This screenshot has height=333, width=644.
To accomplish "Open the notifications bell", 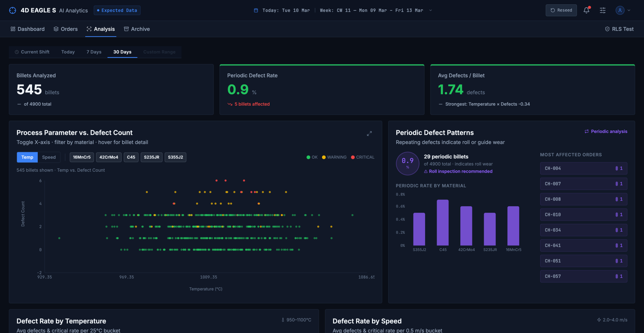I will [x=586, y=10].
